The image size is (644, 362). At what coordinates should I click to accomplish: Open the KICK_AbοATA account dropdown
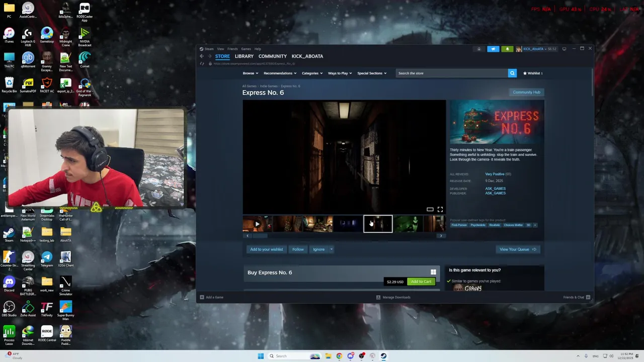pyautogui.click(x=536, y=49)
